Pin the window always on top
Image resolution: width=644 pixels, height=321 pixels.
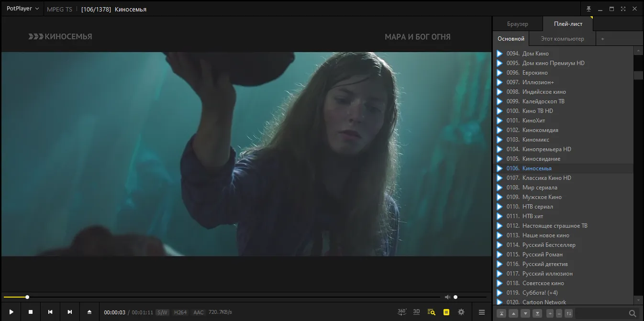589,9
